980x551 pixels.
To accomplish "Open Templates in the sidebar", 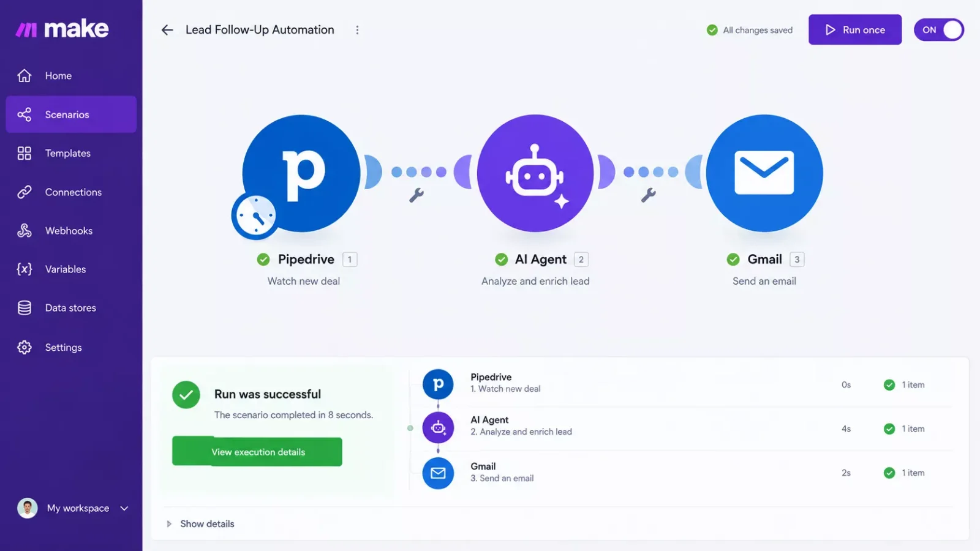I will click(x=71, y=153).
